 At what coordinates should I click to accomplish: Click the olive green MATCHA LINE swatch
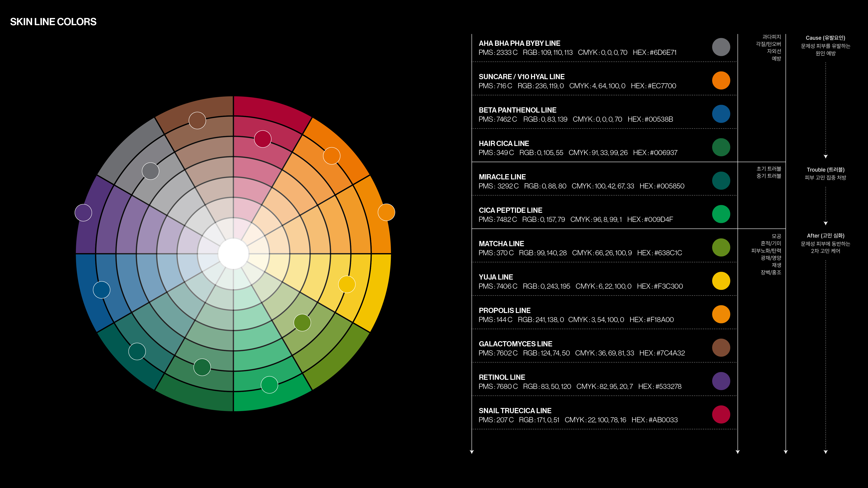pos(721,247)
